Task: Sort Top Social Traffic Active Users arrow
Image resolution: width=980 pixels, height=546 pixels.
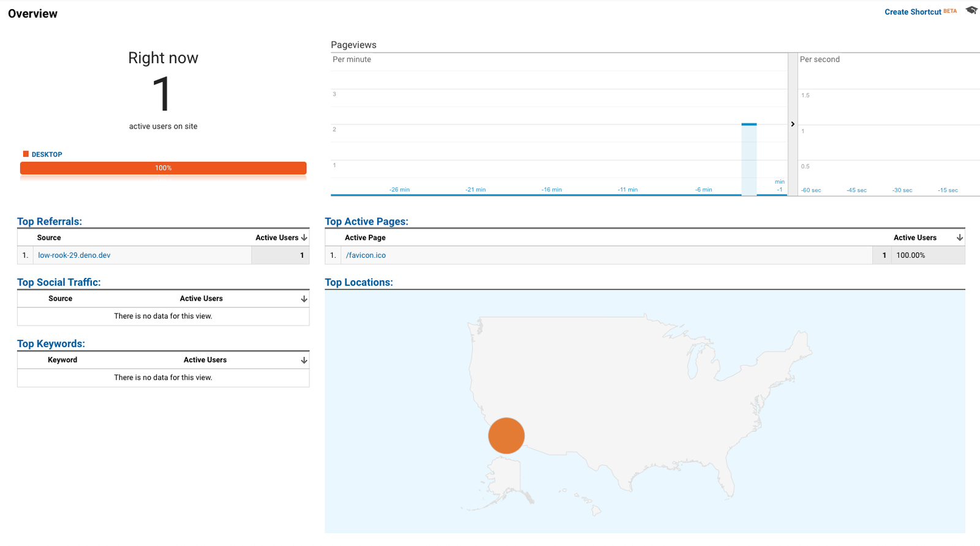Action: [x=304, y=299]
